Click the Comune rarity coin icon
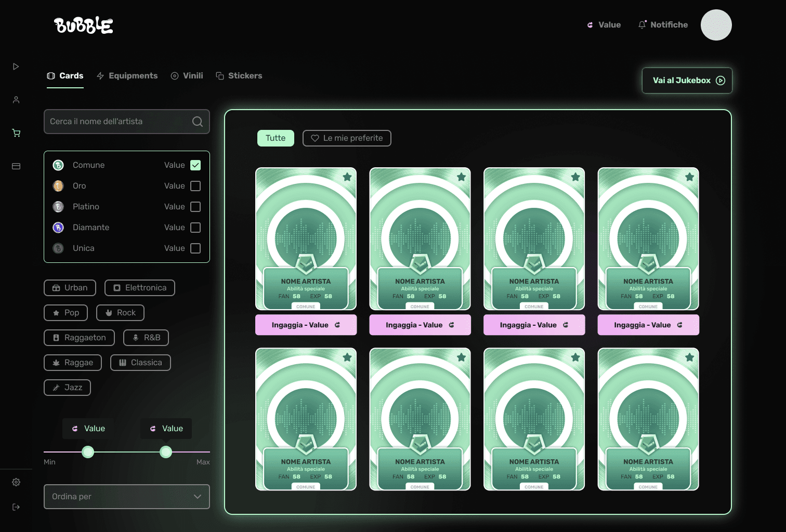786x532 pixels. [x=58, y=165]
